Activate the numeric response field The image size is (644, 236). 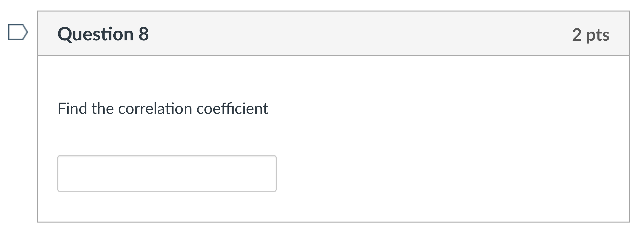click(x=167, y=174)
